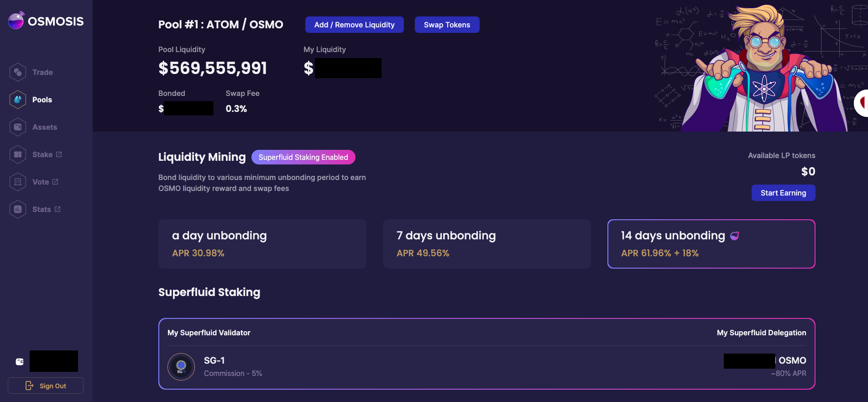Open Trade menu item
Image resolution: width=868 pixels, height=402 pixels.
coord(42,72)
